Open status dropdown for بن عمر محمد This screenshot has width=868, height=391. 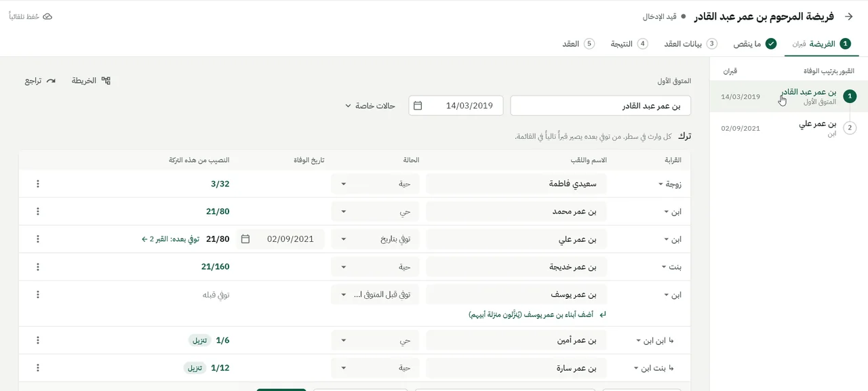click(375, 211)
